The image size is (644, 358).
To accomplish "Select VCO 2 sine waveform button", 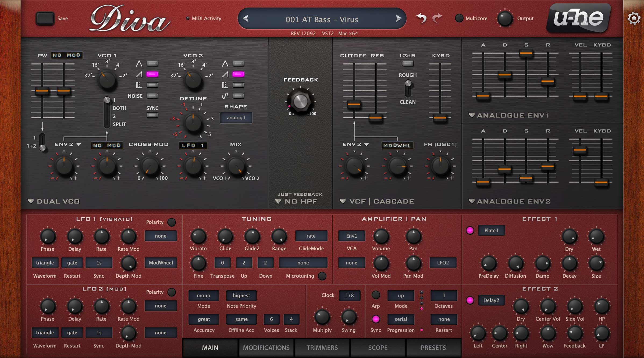I will (238, 96).
